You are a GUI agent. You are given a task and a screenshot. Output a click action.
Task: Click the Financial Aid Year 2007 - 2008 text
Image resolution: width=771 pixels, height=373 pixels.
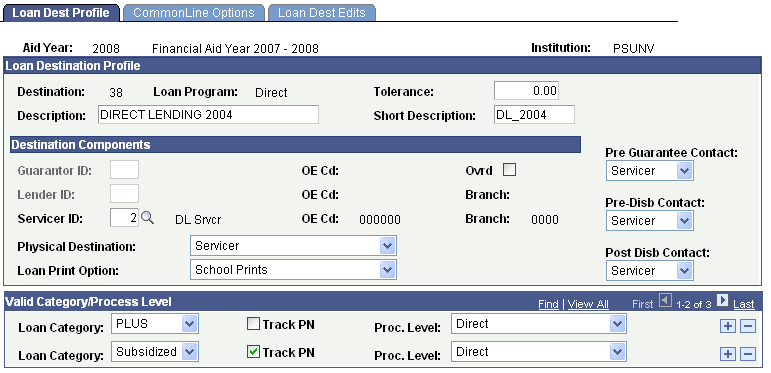[x=235, y=49]
